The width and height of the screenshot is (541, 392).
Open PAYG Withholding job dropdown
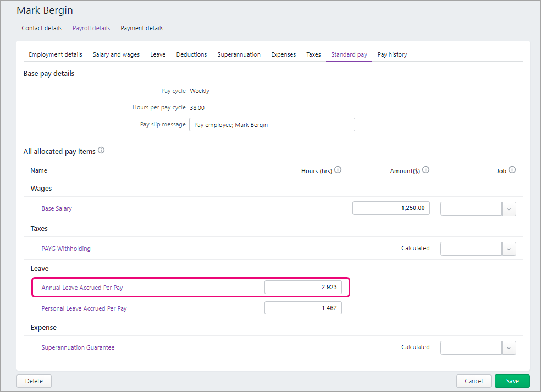click(509, 249)
